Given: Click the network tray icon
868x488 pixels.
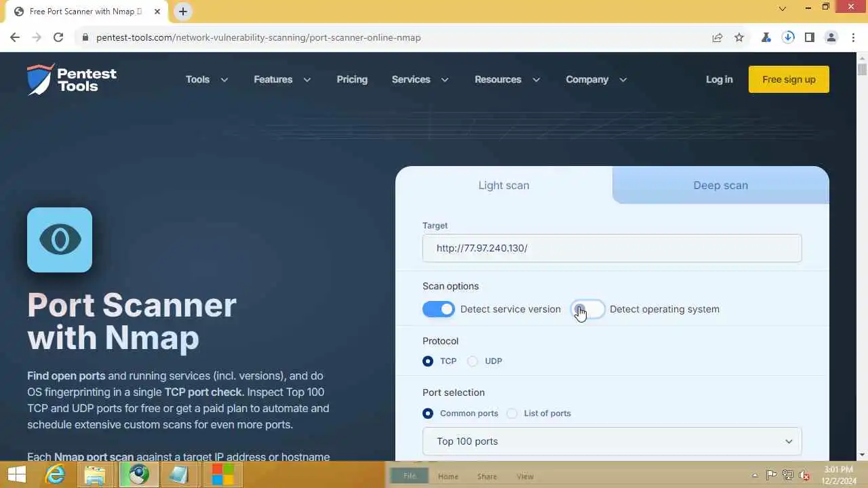Looking at the screenshot, I should coord(788,475).
